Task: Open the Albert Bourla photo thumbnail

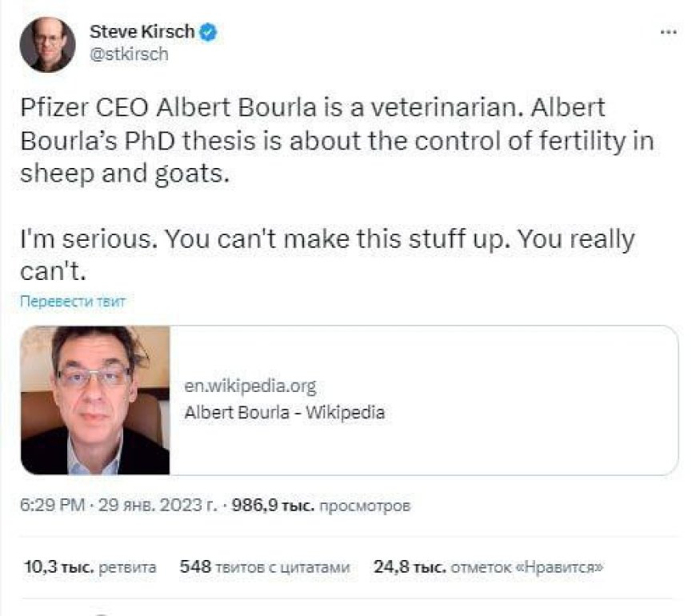Action: click(x=95, y=400)
